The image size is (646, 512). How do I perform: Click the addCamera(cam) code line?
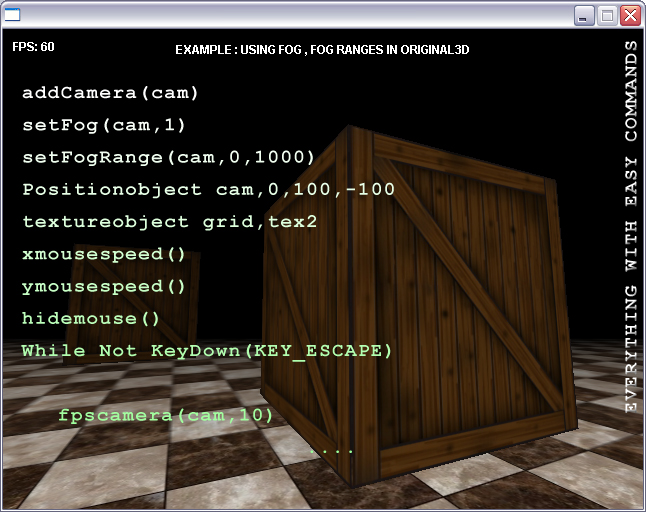(x=110, y=93)
